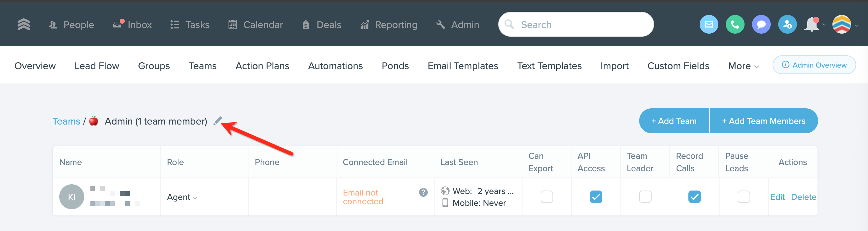The width and height of the screenshot is (868, 231).
Task: Expand the More admin menu
Action: click(x=743, y=66)
